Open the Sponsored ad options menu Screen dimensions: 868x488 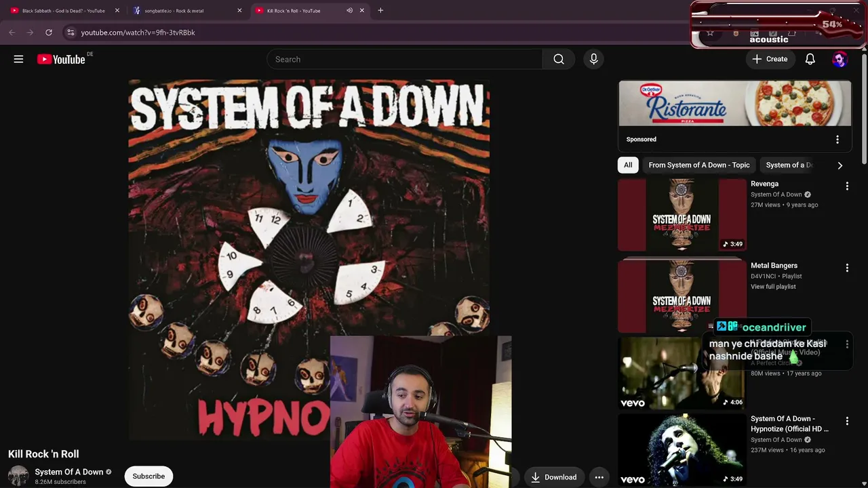(x=837, y=140)
